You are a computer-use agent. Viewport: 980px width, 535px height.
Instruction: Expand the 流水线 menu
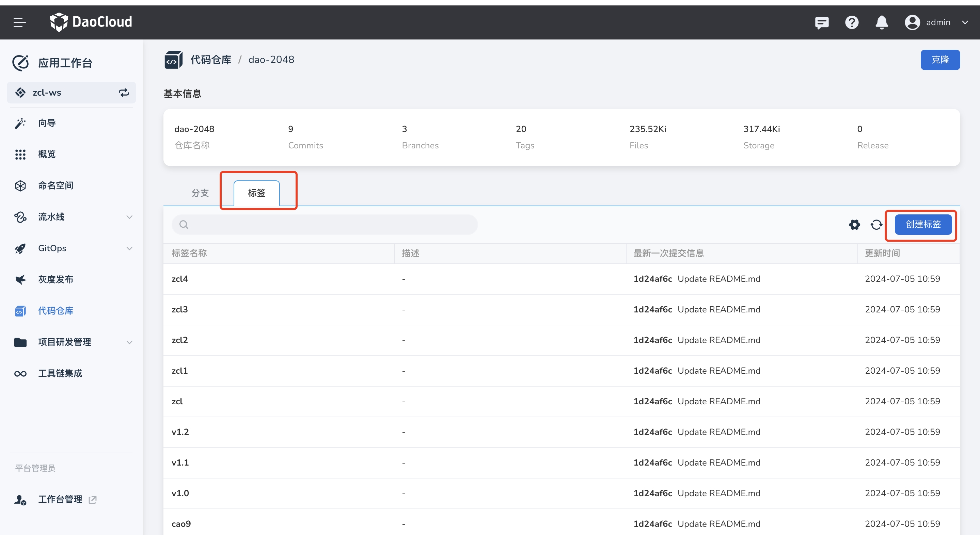[x=129, y=217]
